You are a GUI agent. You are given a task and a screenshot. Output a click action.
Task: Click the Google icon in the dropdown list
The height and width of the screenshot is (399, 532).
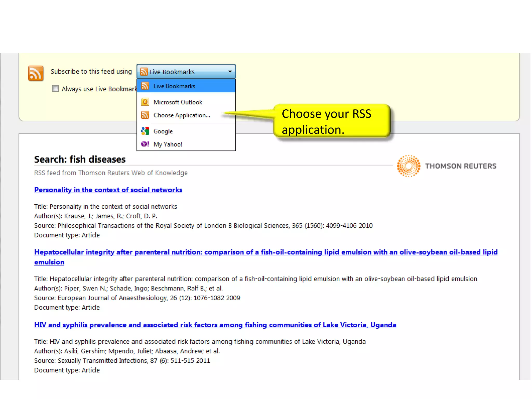click(x=145, y=131)
